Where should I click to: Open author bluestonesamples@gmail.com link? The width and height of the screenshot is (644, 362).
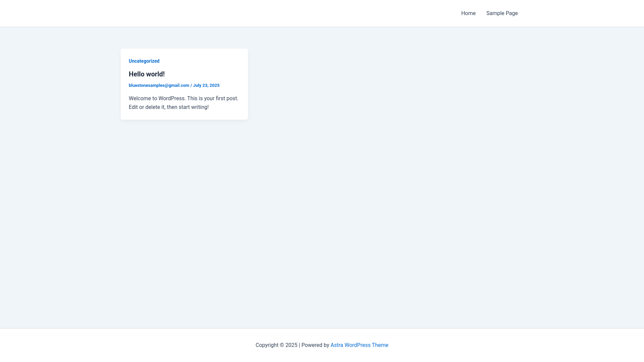(x=159, y=85)
